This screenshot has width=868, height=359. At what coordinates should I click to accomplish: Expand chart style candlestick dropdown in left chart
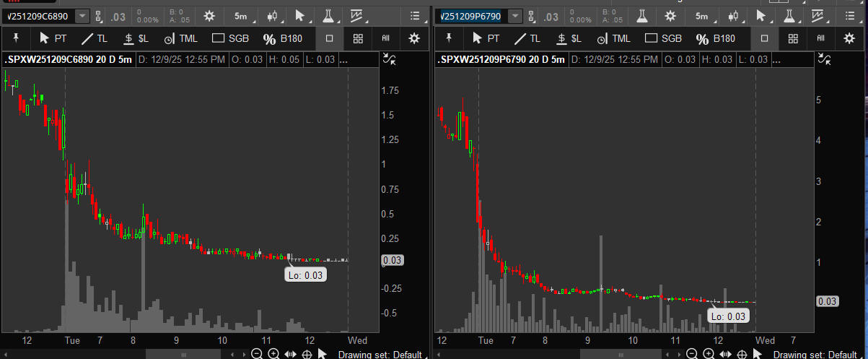coord(273,16)
